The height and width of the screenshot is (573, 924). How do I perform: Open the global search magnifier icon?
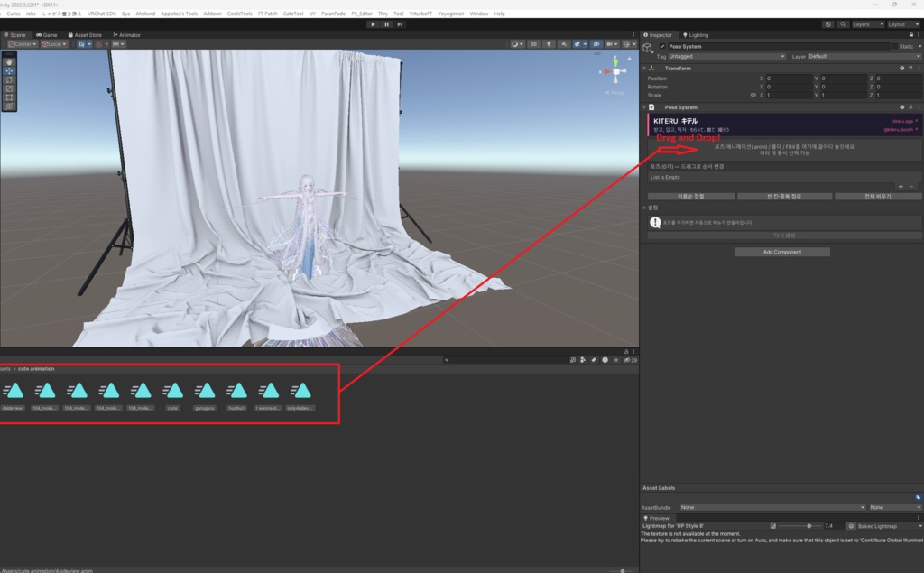click(843, 24)
